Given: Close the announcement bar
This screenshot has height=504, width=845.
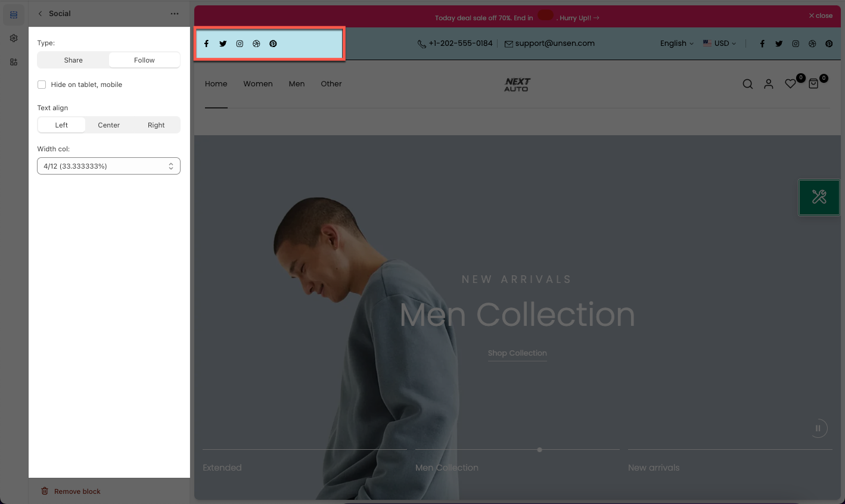Looking at the screenshot, I should [x=821, y=15].
